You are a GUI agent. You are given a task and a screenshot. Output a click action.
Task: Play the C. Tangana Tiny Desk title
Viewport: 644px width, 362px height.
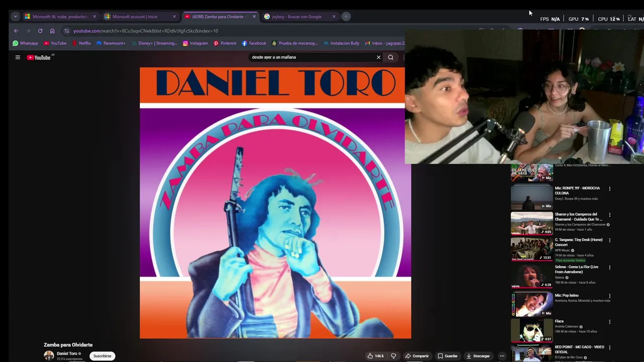(579, 242)
